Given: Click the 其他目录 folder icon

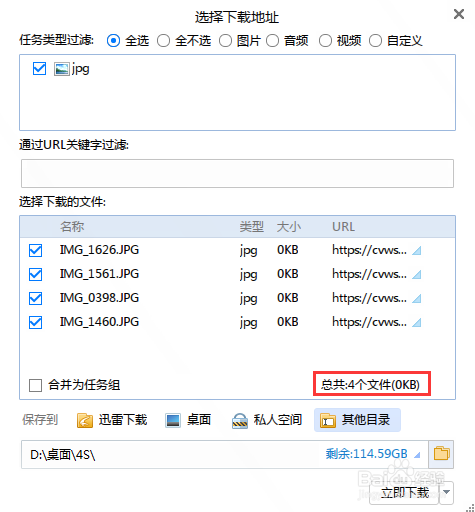Looking at the screenshot, I should pos(328,420).
